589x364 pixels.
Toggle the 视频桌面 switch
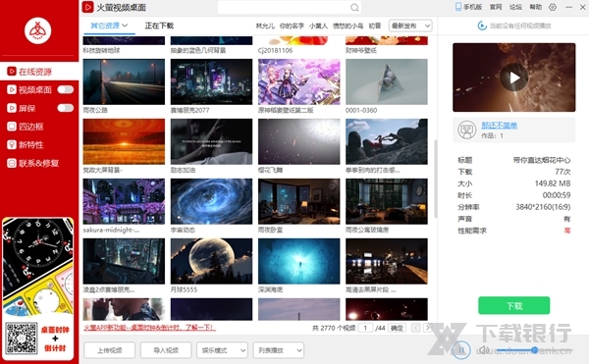[66, 89]
